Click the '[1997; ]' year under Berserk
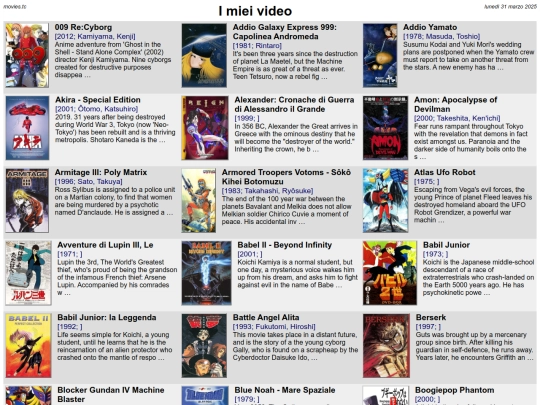The width and height of the screenshot is (540, 405). click(428, 327)
